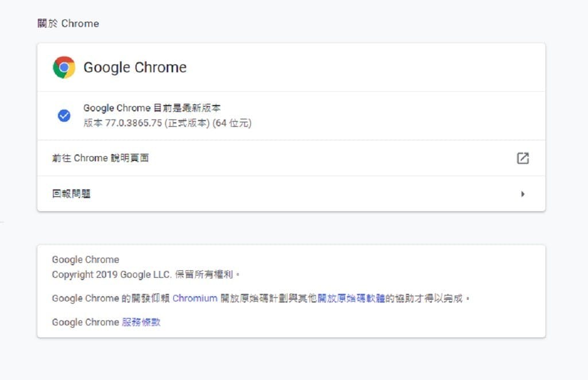Screen dimensions: 588x380
Task: Open the Chromium link
Action: point(195,298)
